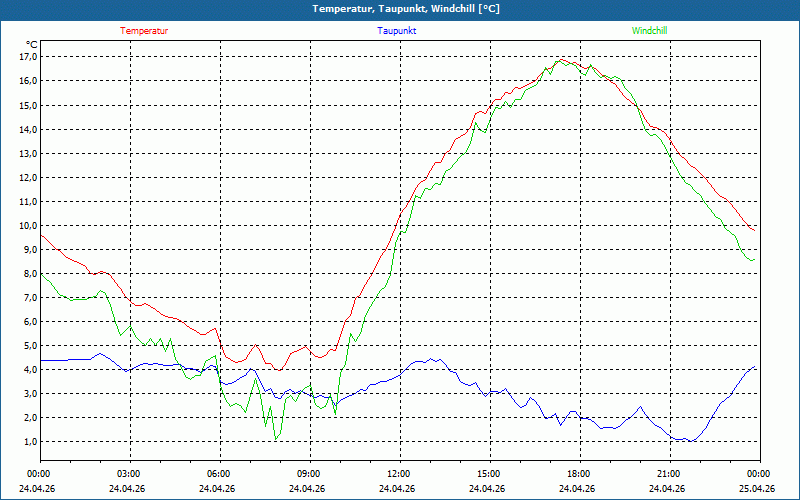Click the '13,0' y-axis value
The height and width of the screenshot is (500, 800).
[29, 153]
